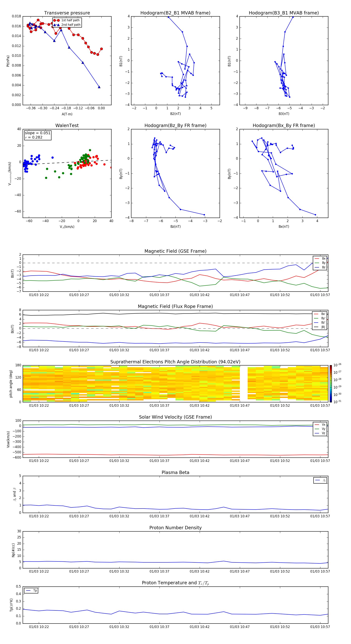The width and height of the screenshot is (351, 644).
Task: Click the '1st half path' legend entry
Action: point(66,20)
